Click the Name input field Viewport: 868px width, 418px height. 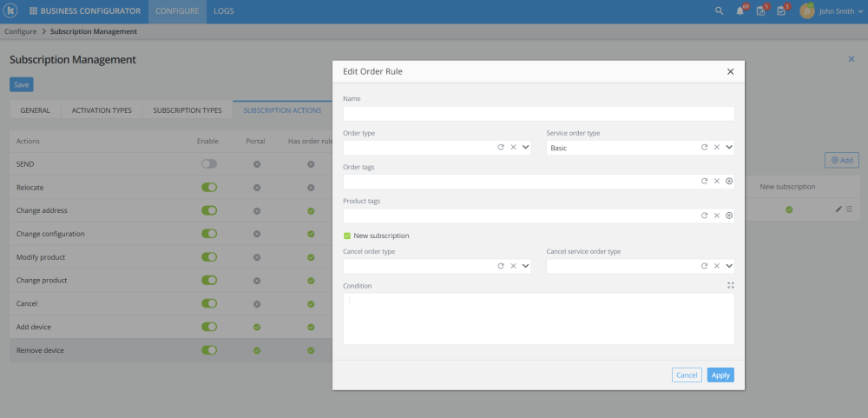(x=539, y=114)
